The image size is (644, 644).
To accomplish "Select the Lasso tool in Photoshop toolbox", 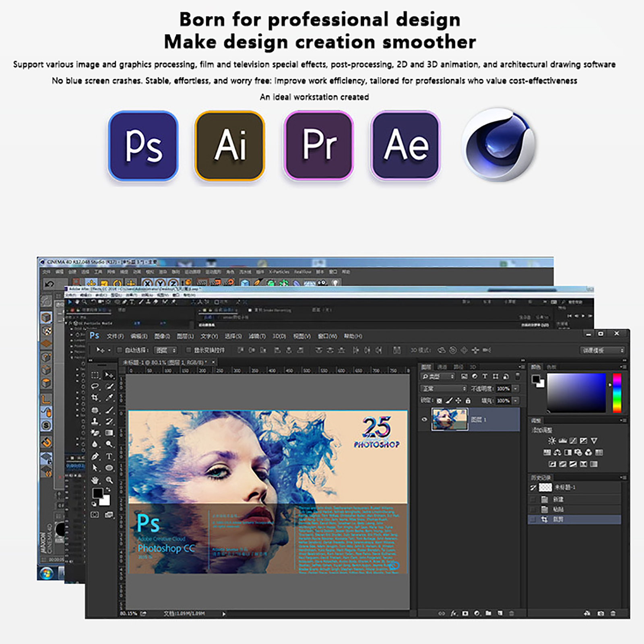I will (x=95, y=386).
